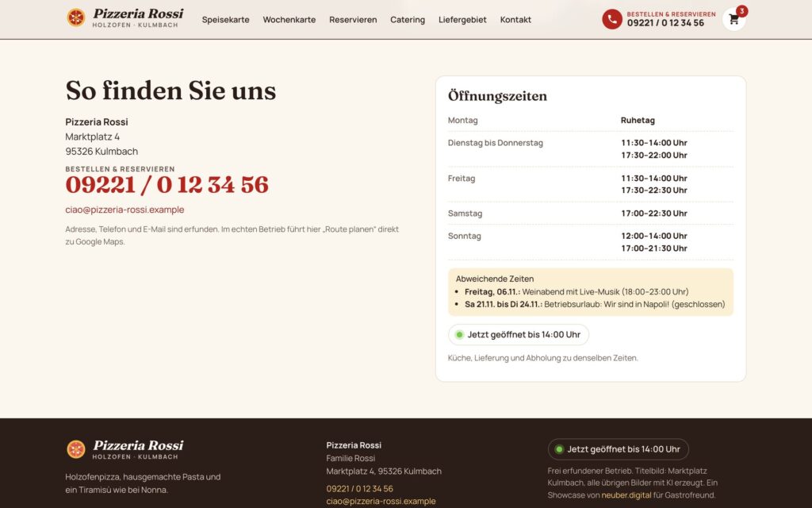The width and height of the screenshot is (812, 508).
Task: Click 'Küche, Lieferung und Abholung' note
Action: coord(542,358)
